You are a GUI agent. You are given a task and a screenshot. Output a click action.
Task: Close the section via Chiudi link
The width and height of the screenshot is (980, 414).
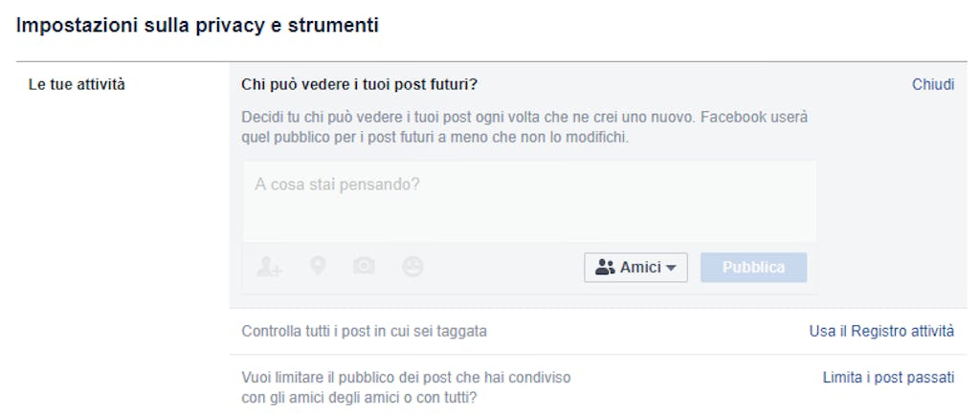933,84
